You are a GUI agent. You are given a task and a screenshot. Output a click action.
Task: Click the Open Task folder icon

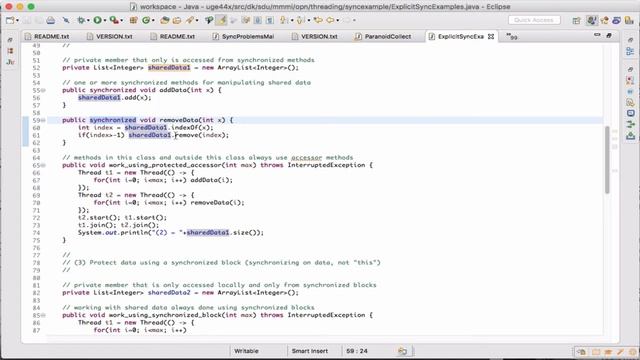pos(177,20)
